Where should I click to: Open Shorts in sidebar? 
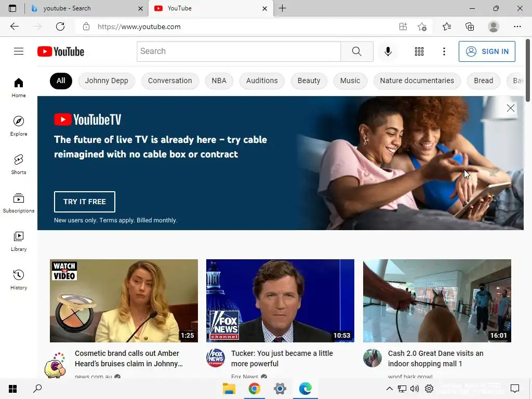(x=19, y=164)
